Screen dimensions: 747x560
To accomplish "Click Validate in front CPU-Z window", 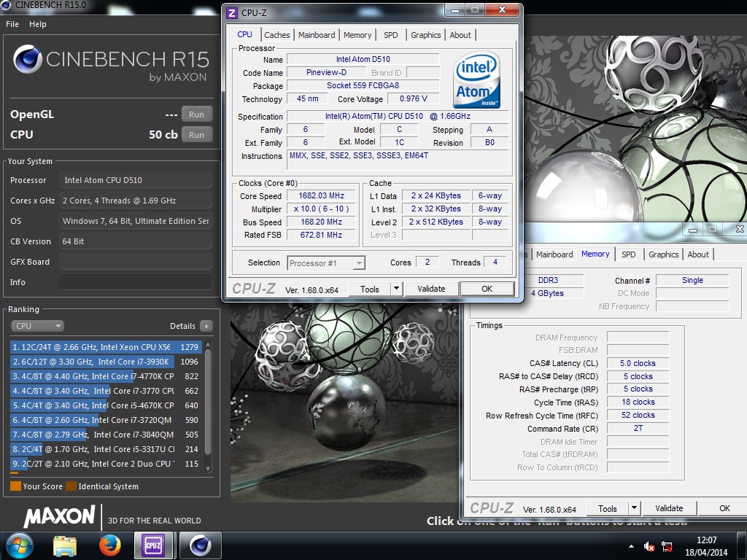I will coord(432,289).
